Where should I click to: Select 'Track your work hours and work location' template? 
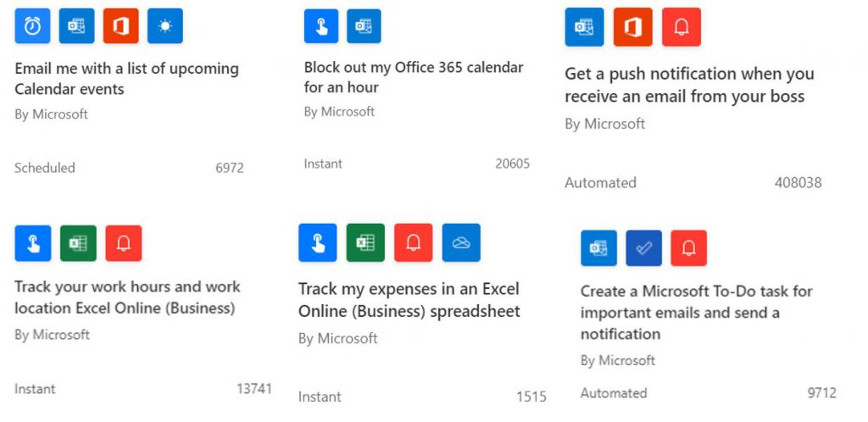[x=127, y=297]
